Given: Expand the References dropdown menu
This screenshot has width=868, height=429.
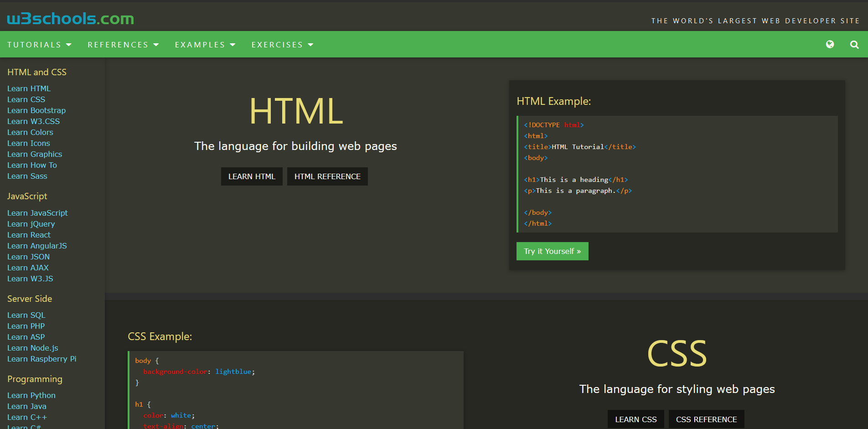Looking at the screenshot, I should pos(123,45).
